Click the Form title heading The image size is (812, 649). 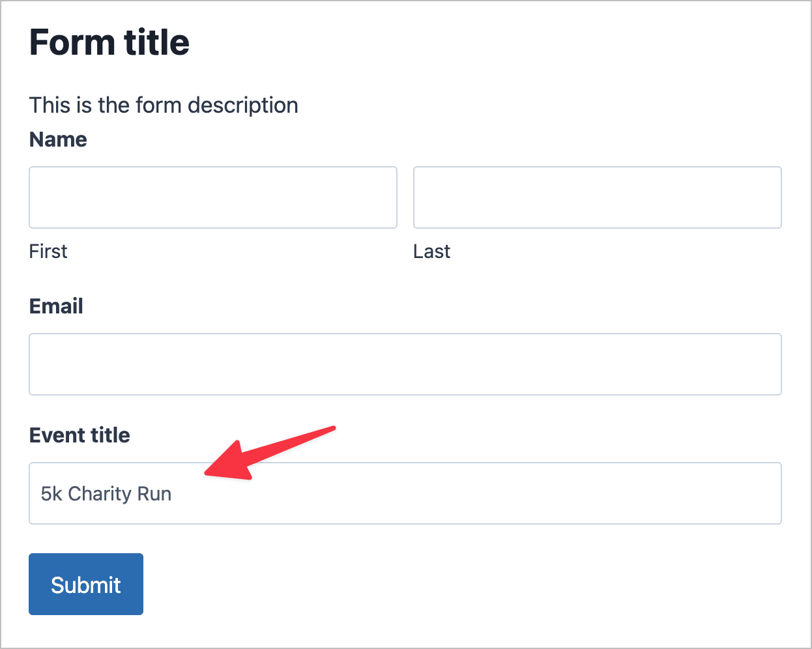click(109, 42)
